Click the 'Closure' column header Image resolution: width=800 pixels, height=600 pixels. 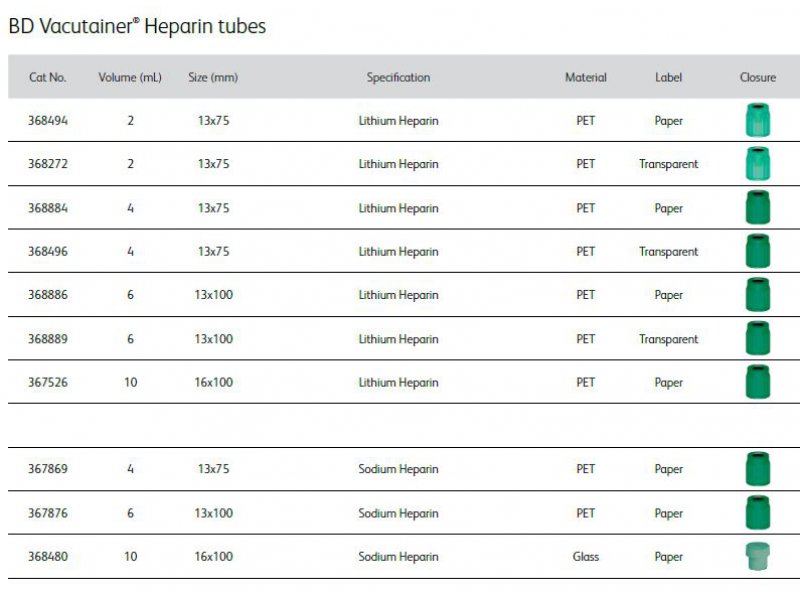pyautogui.click(x=758, y=78)
